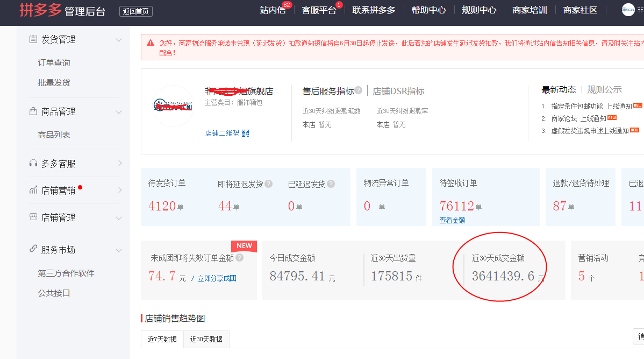644x359 pixels.
Task: Click the 拼多多 logo in header
Action: pos(40,10)
